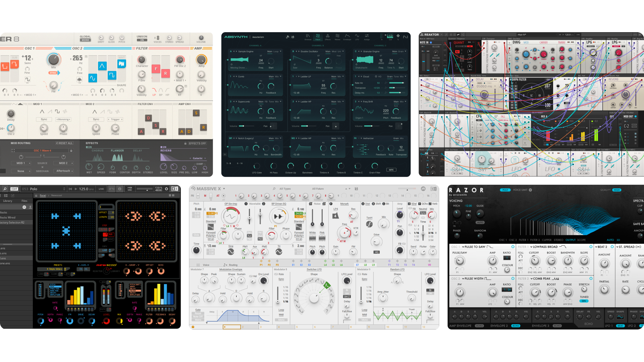This screenshot has width=644, height=362.
Task: Open the Voice Limit dropdown in Razor
Action: coord(530,190)
